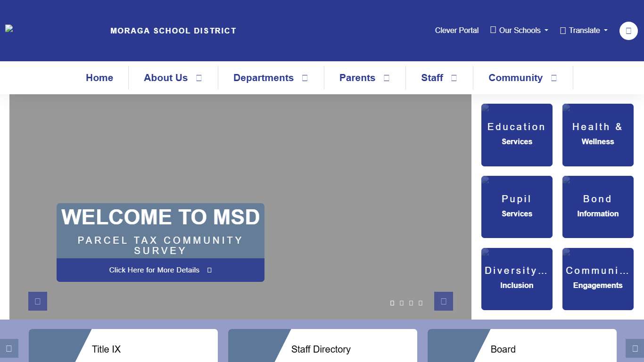
Task: Advance the carousel with the next arrow
Action: click(x=443, y=301)
